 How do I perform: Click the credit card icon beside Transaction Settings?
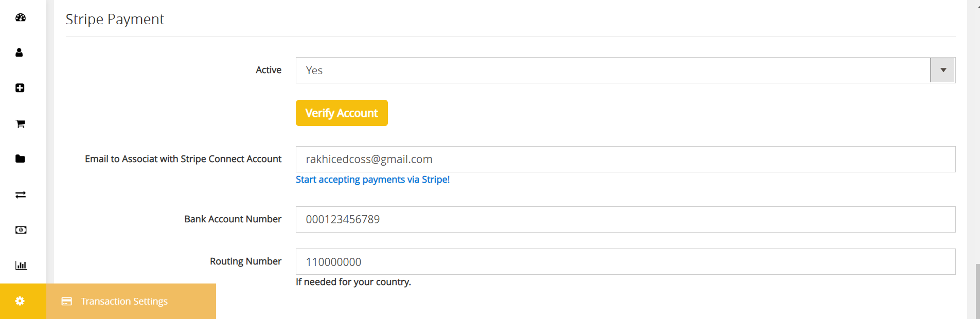tap(67, 302)
